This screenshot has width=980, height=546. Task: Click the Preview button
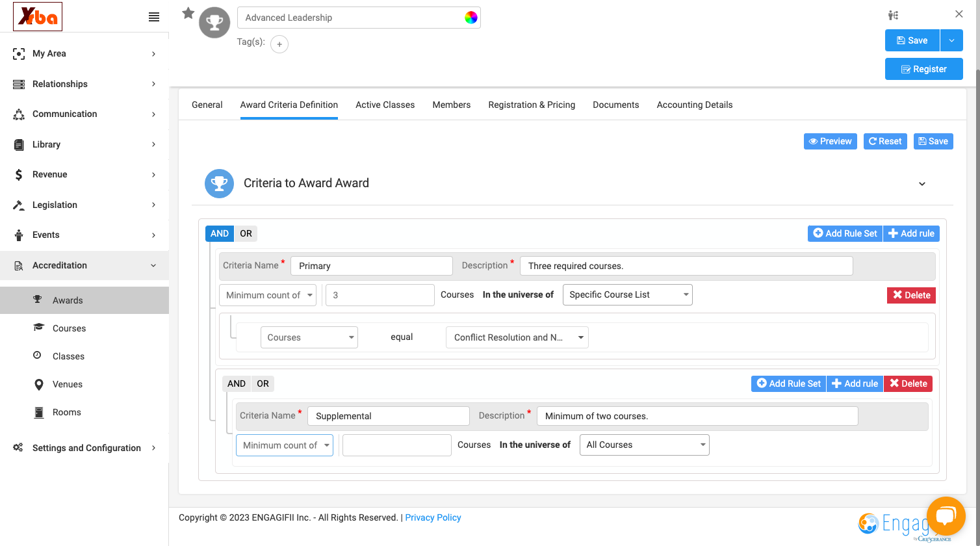pyautogui.click(x=831, y=141)
